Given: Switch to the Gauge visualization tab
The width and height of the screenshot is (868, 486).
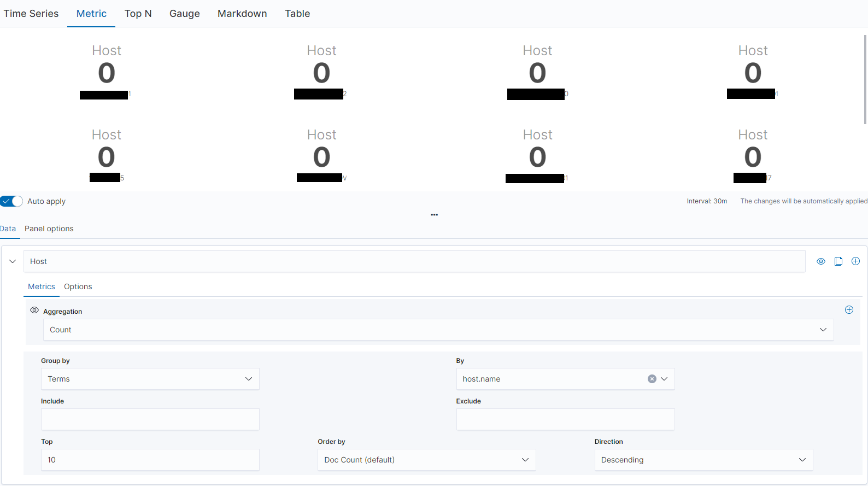Looking at the screenshot, I should click(x=185, y=14).
